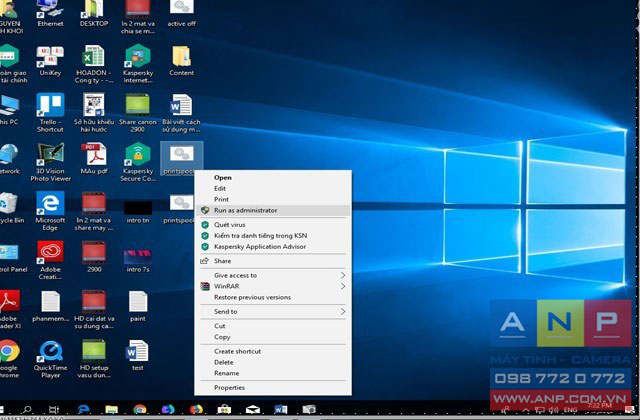The height and width of the screenshot is (420, 640).
Task: Select the Ethernet desktop shortcut
Action: [50, 13]
